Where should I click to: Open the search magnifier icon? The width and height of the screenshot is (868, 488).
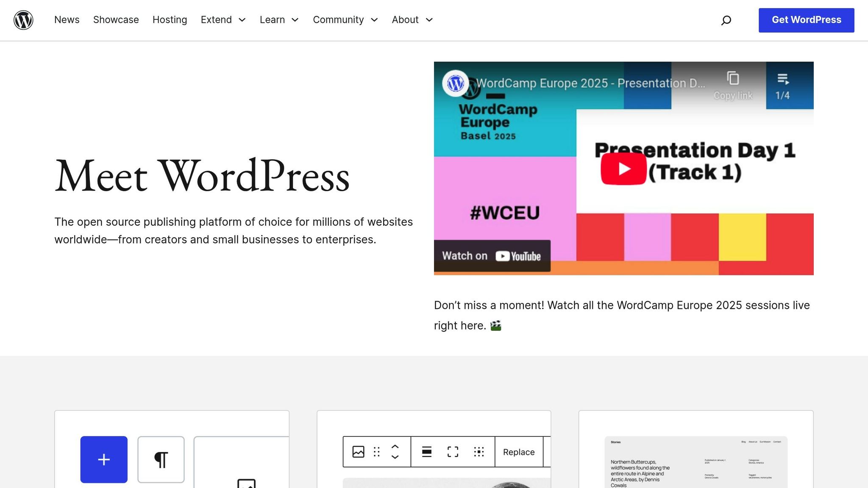click(x=726, y=20)
